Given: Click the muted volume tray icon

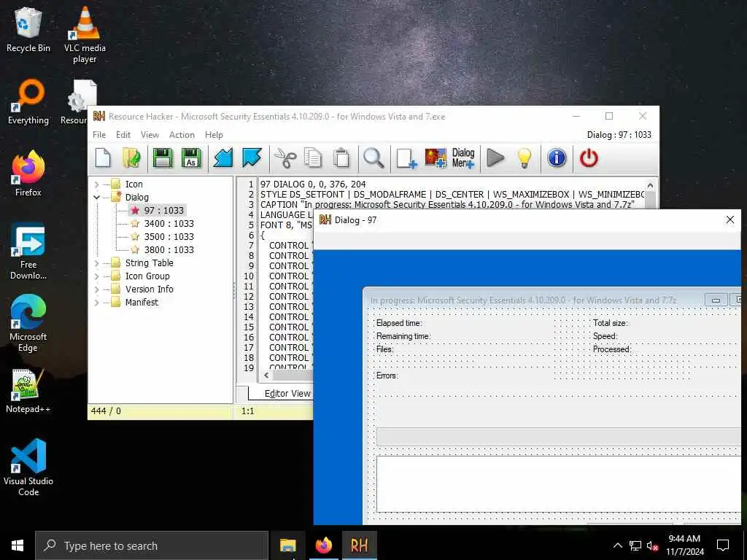Looking at the screenshot, I should pyautogui.click(x=653, y=545).
